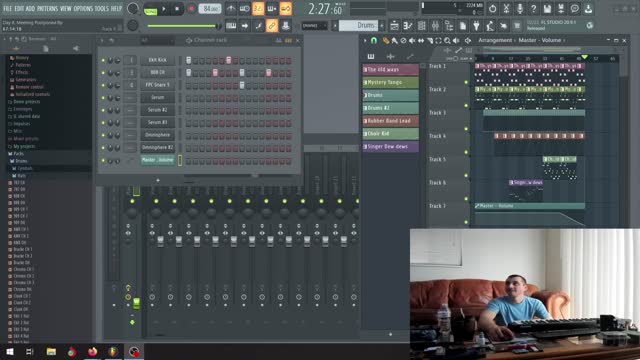Mute the Omnisphere #2 channel
The image size is (640, 360).
pyautogui.click(x=103, y=148)
